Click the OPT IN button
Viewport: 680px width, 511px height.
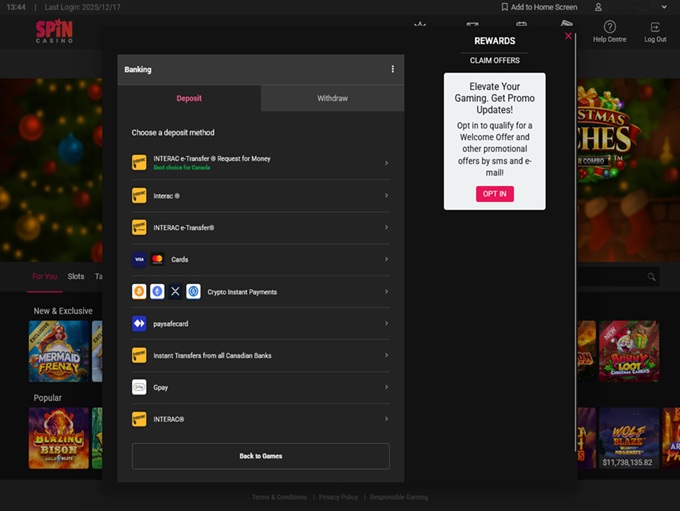(x=494, y=193)
